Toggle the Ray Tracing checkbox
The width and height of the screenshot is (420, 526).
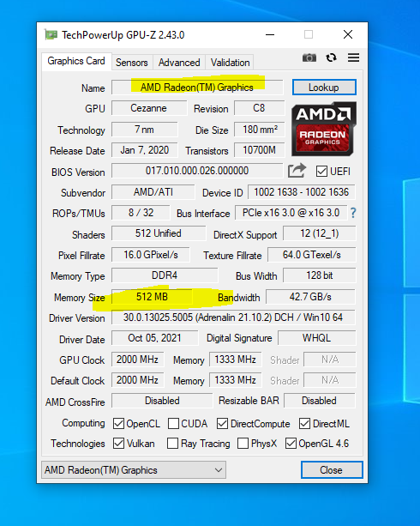click(x=172, y=443)
